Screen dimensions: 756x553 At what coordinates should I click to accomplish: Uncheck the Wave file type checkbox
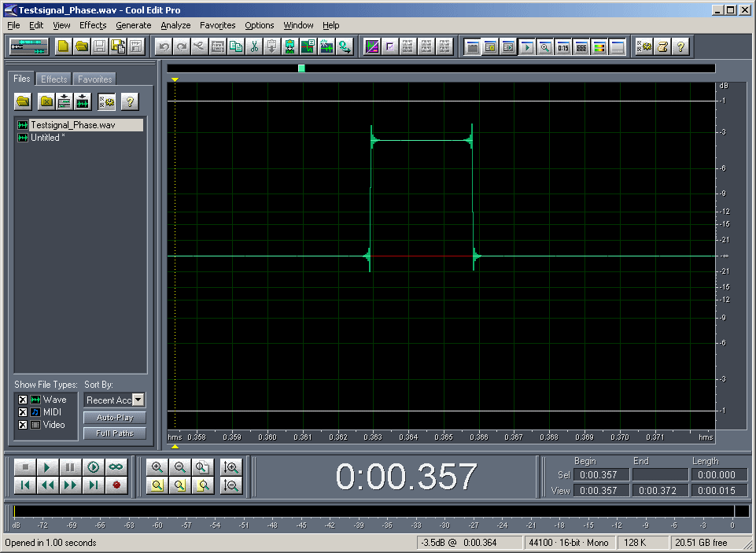pos(23,400)
